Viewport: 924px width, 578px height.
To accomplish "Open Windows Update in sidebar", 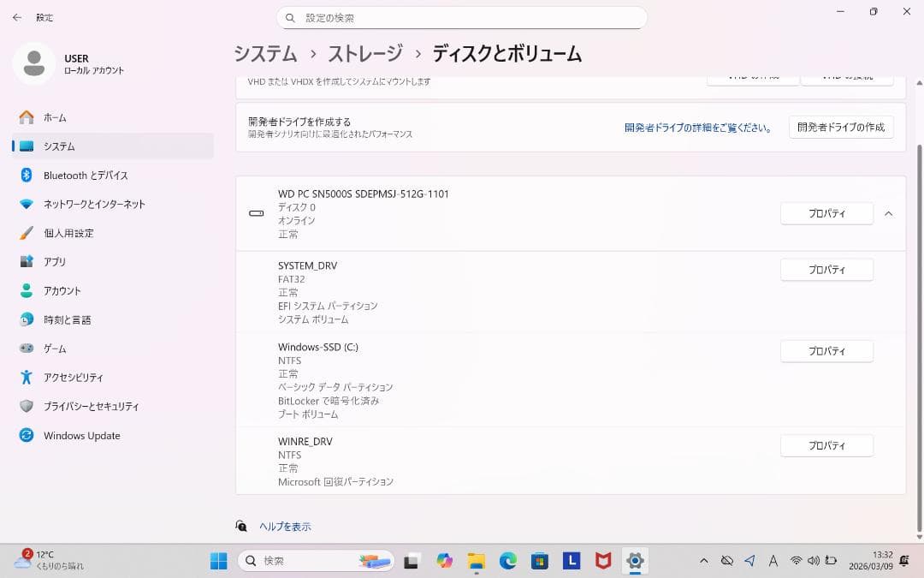I will (113, 435).
